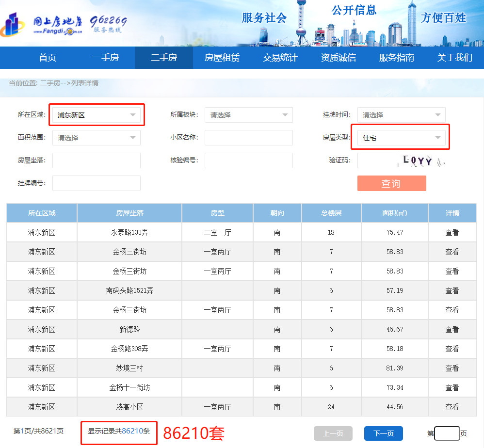Focus the 房屋坐落 input field
This screenshot has height=448, width=484.
click(97, 160)
